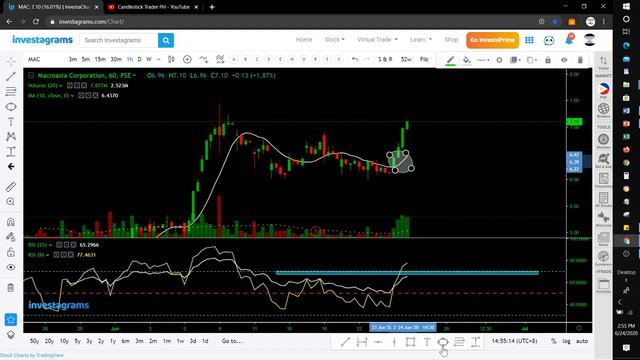
Task: Select the 3m timeframe
Action: (73, 60)
